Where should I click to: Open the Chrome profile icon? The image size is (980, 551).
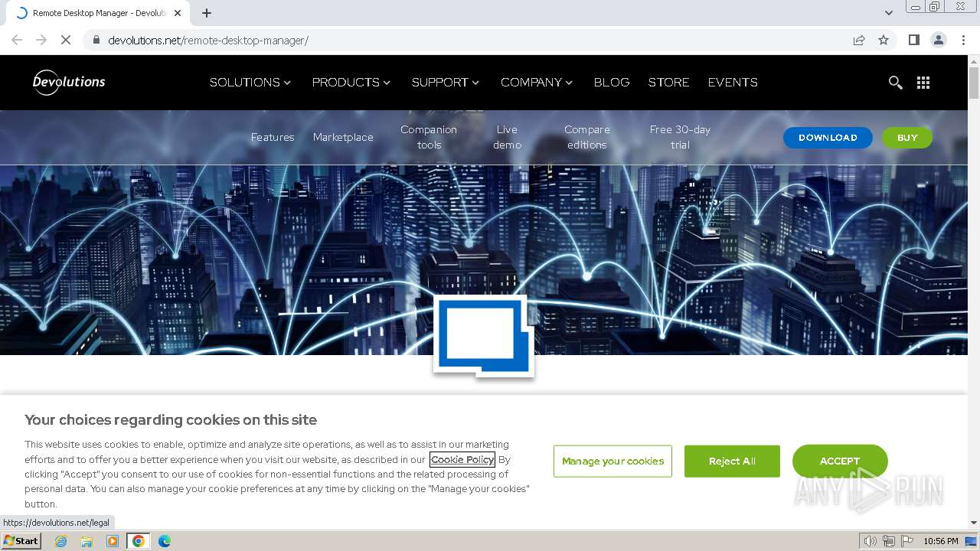939,40
